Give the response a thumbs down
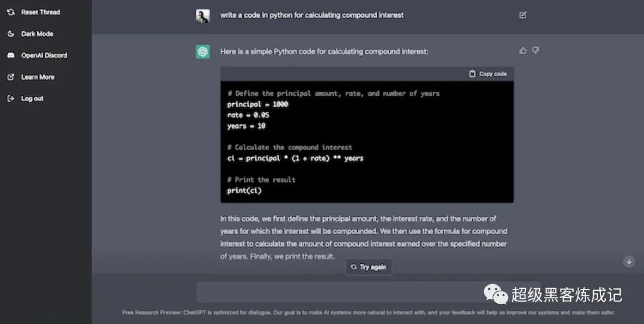Screen dimensions: 644x324 (535, 51)
